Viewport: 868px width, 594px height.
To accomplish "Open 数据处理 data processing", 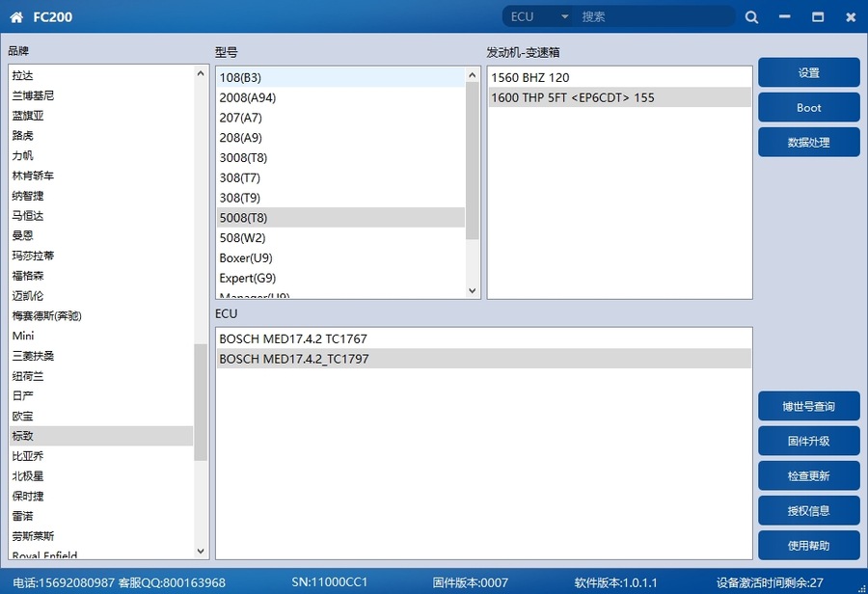I will pyautogui.click(x=809, y=143).
